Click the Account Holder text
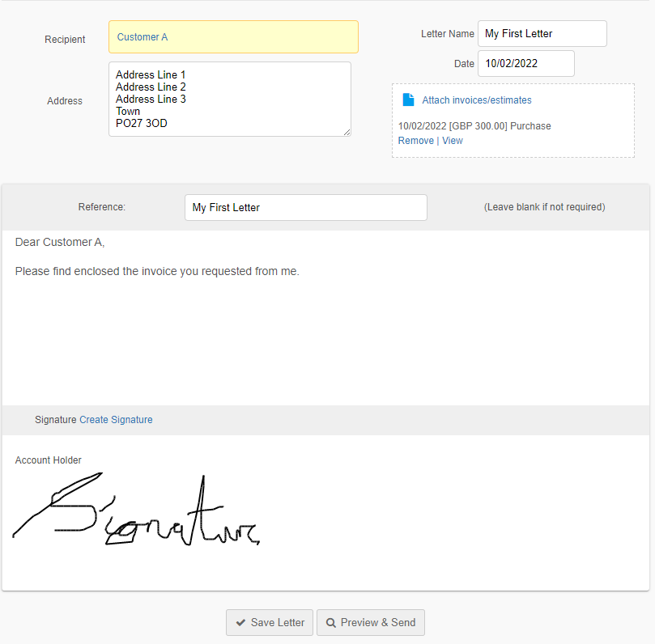The width and height of the screenshot is (655, 644). click(x=49, y=460)
